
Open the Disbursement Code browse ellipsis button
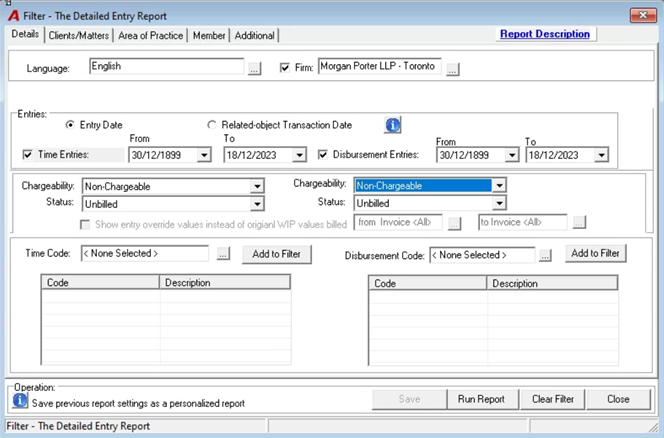tap(545, 255)
